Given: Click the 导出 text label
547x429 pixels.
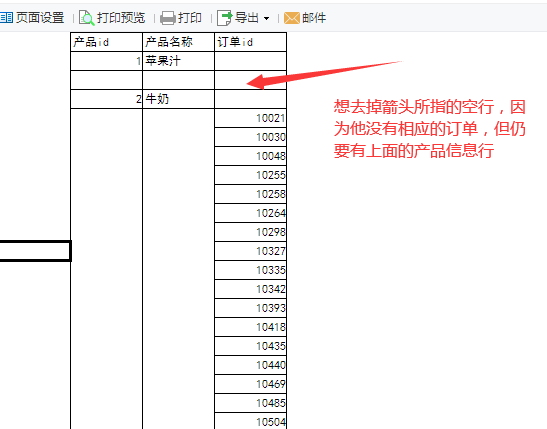Looking at the screenshot, I should point(247,17).
